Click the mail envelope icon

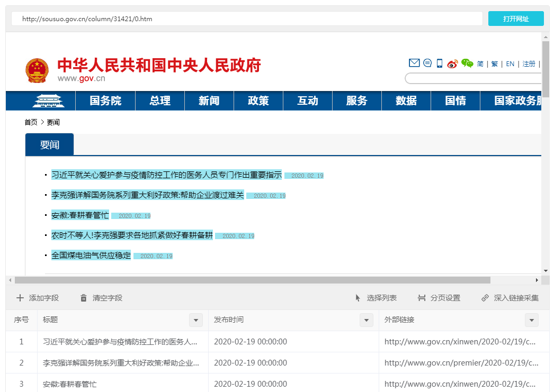(x=414, y=63)
